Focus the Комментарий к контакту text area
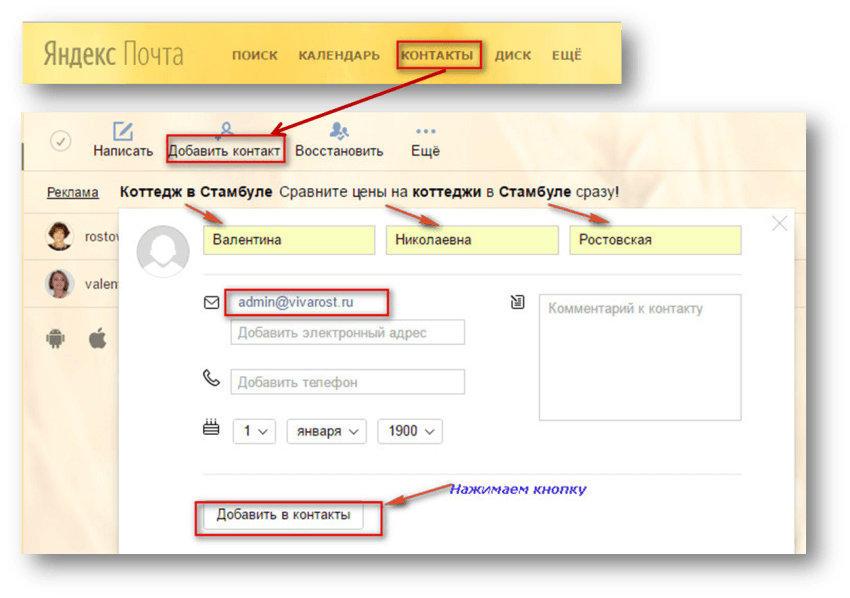This screenshot has height=598, width=850. pos(640,357)
